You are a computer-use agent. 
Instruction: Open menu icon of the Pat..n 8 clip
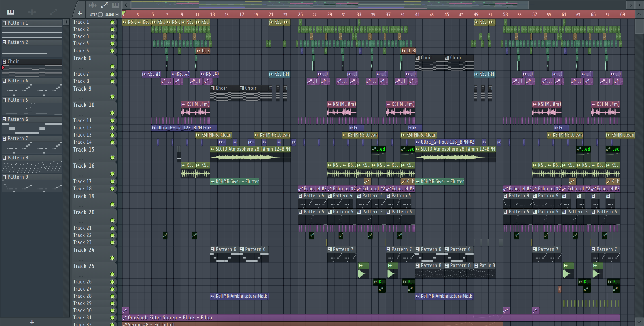click(x=476, y=266)
